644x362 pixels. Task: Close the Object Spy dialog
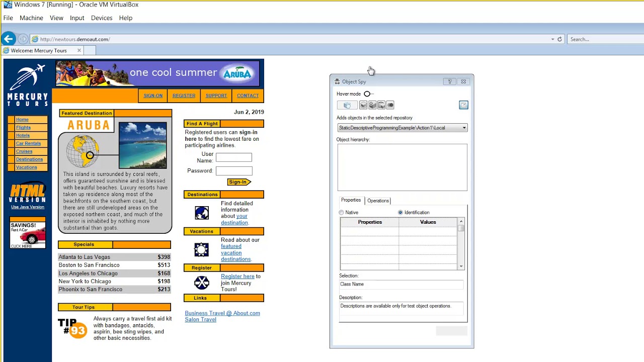(x=463, y=81)
